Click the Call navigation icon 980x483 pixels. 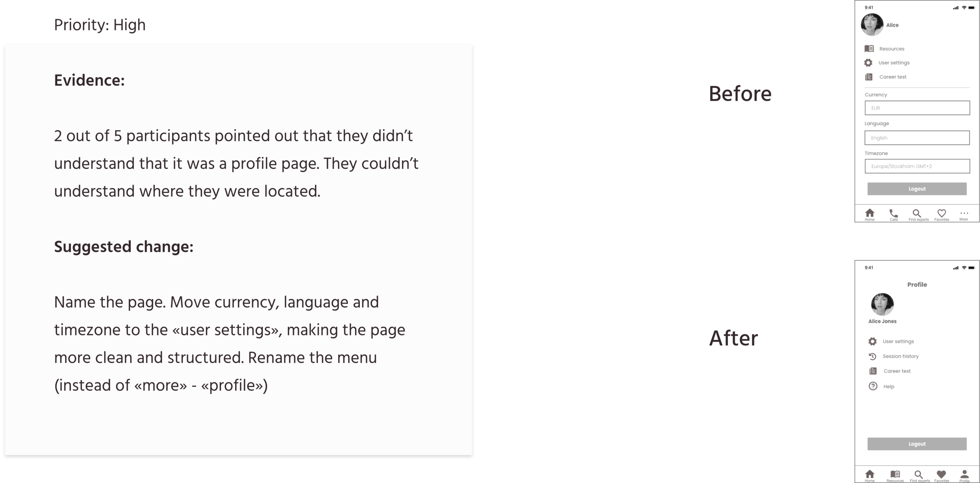click(x=893, y=213)
